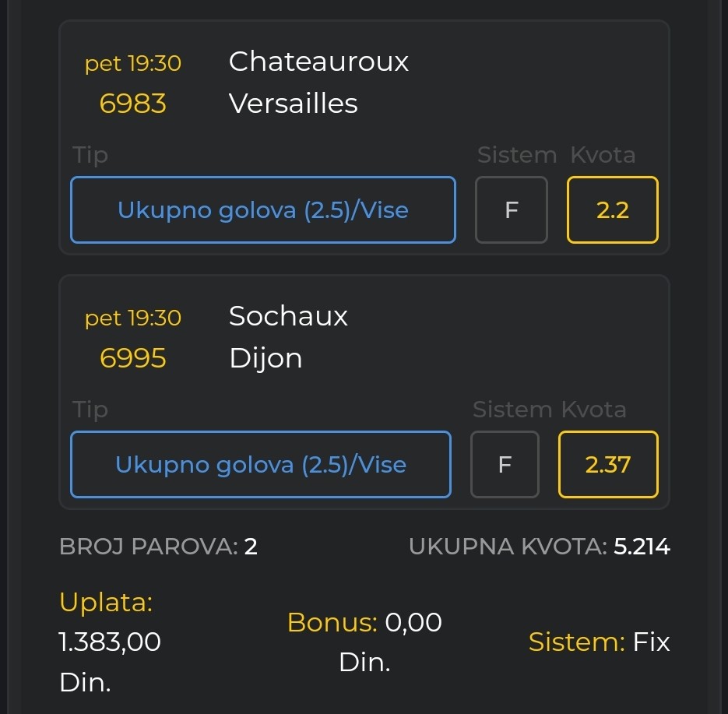Click the Chateauroux match time pet 19:30
Viewport: 728px width, 714px height.
[x=133, y=63]
